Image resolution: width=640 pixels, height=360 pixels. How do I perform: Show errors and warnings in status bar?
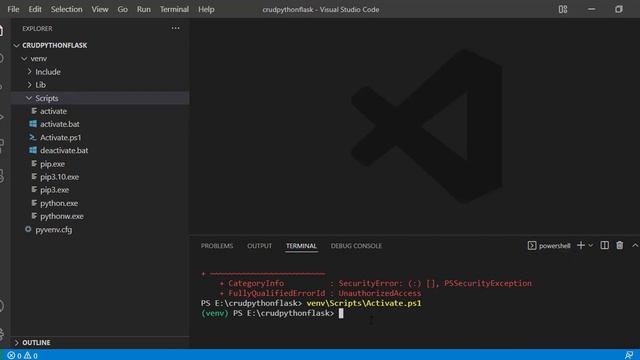click(x=22, y=356)
